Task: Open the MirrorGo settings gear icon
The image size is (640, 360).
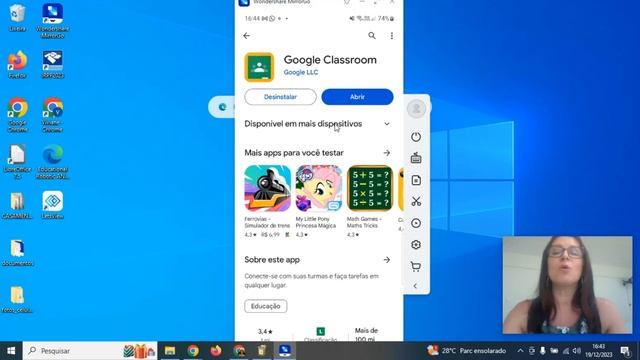Action: click(x=416, y=245)
